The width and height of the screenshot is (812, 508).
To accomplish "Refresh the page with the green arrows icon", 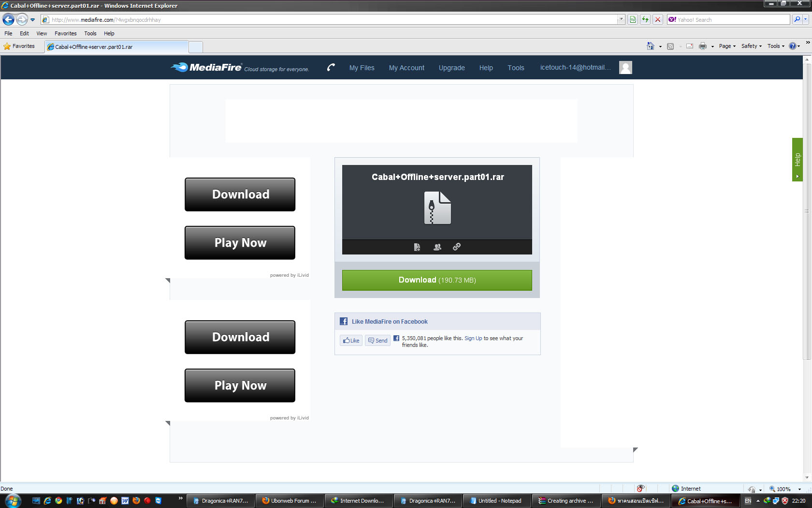I will click(645, 20).
